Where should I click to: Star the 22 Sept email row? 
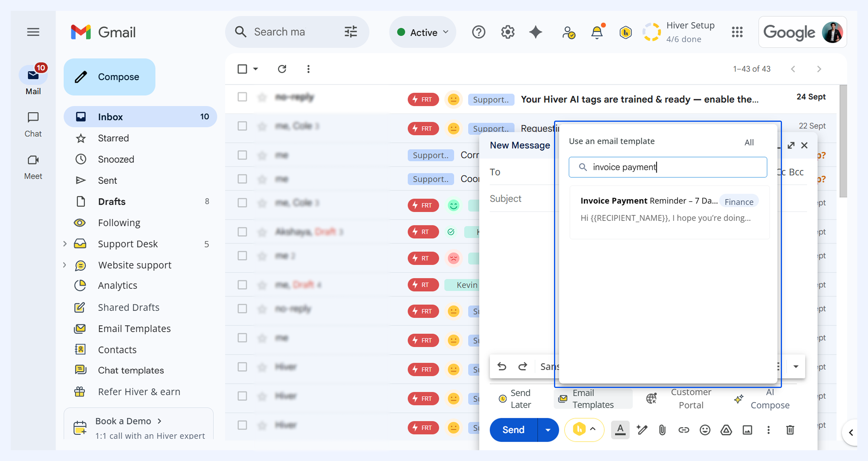tap(262, 126)
